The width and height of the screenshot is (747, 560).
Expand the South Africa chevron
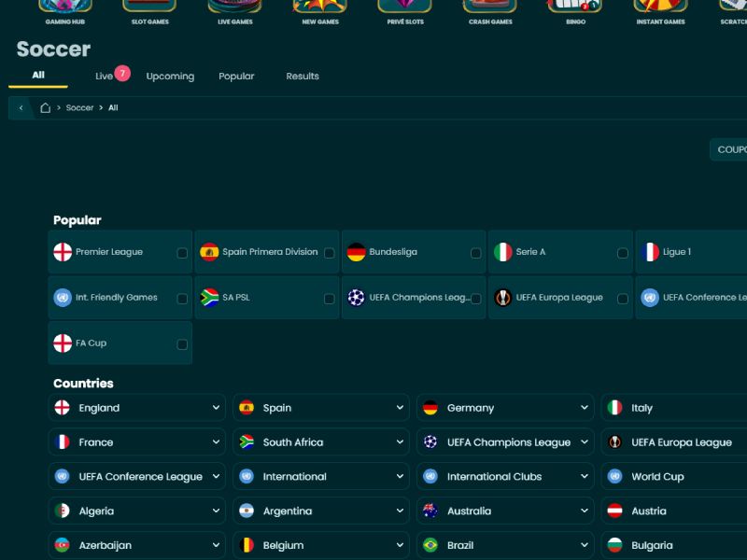pos(400,441)
